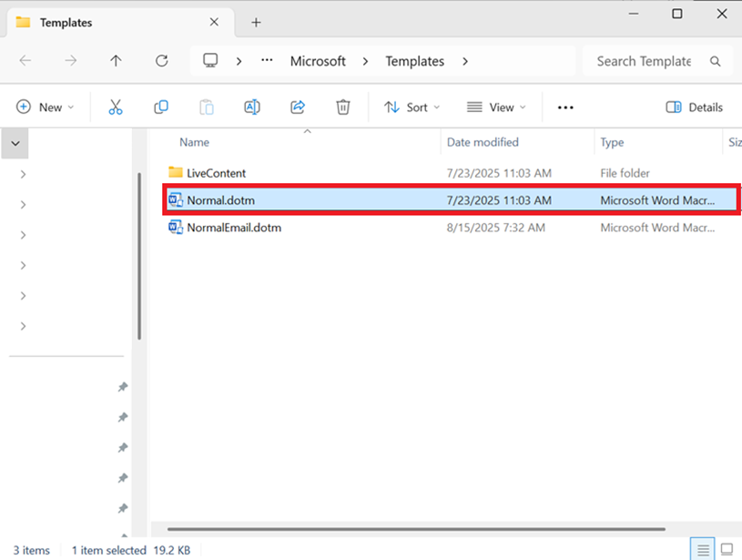The width and height of the screenshot is (742, 560).
Task: Open the View dropdown menu
Action: point(496,107)
